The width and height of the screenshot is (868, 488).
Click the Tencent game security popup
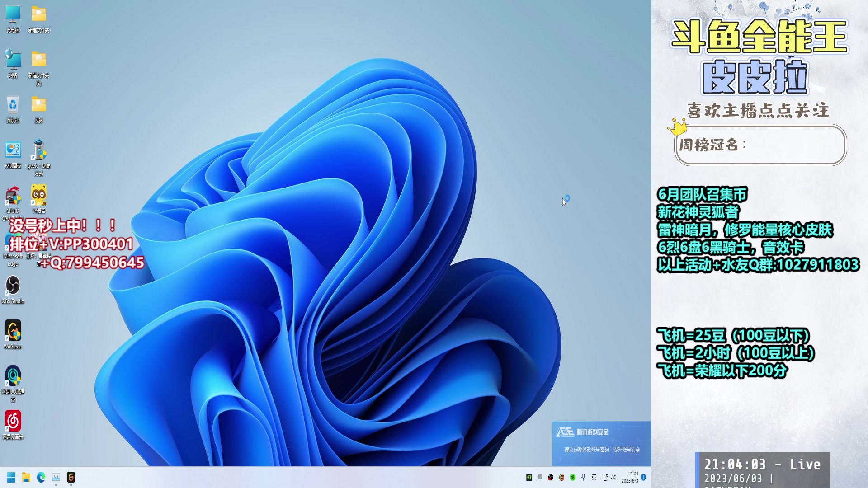(601, 443)
